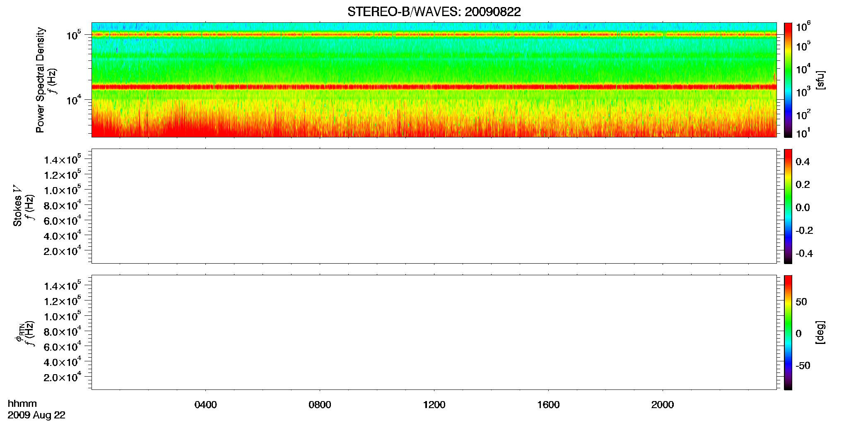Click the red band near 15 kHz
The height and width of the screenshot is (447, 868).
[434, 87]
